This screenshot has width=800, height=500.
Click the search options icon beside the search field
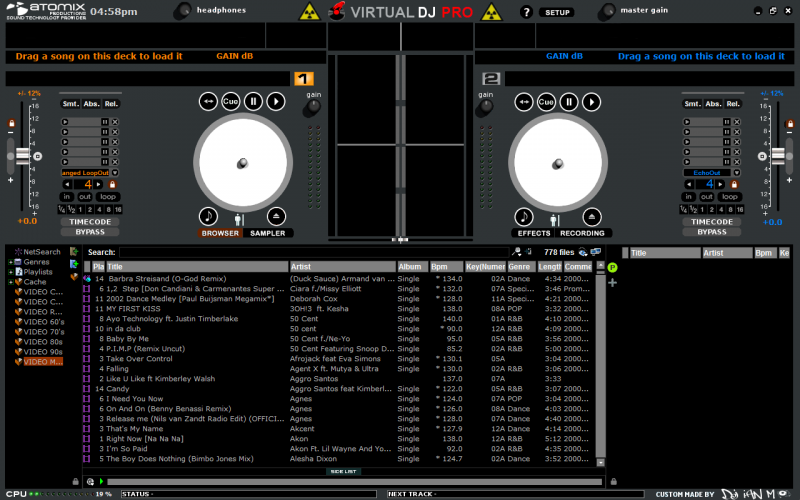[x=516, y=252]
